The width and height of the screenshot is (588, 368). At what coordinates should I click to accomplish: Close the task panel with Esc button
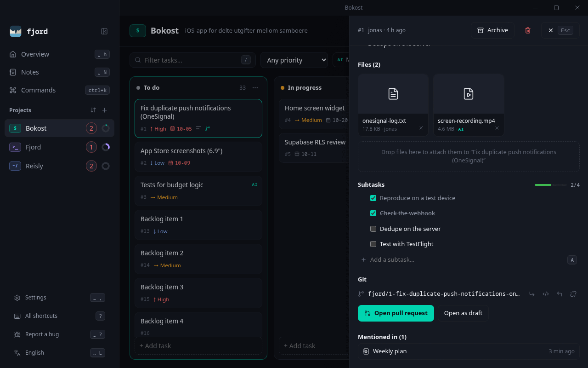tap(560, 30)
